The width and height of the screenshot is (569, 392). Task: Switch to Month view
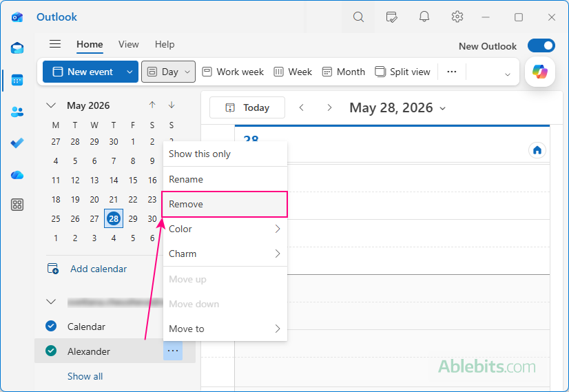(x=344, y=72)
